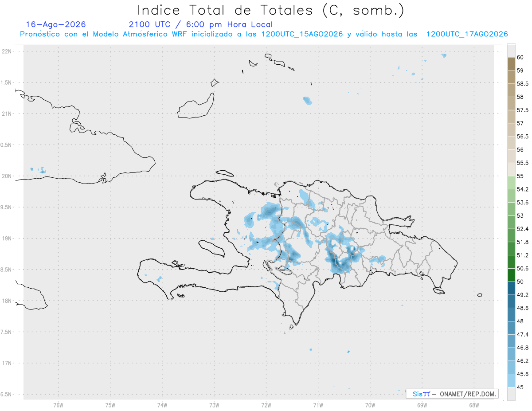Image resolution: width=532 pixels, height=411 pixels.
Task: Click the 69W longitude label
Action: [x=422, y=405]
